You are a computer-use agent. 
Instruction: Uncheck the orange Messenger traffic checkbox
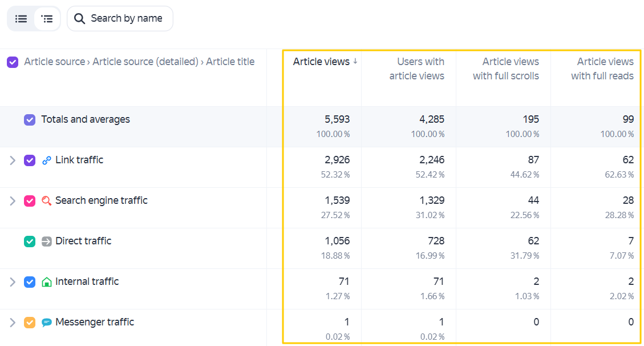(30, 323)
